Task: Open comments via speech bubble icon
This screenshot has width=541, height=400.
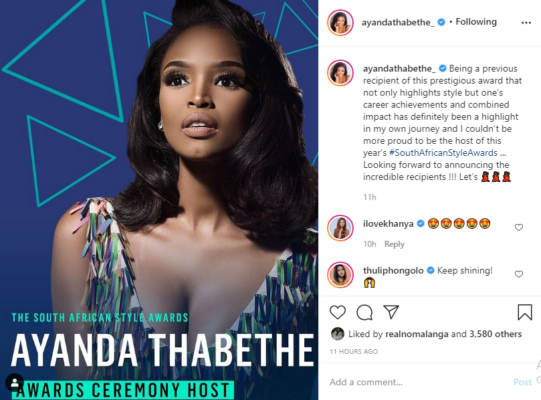Action: tap(364, 312)
